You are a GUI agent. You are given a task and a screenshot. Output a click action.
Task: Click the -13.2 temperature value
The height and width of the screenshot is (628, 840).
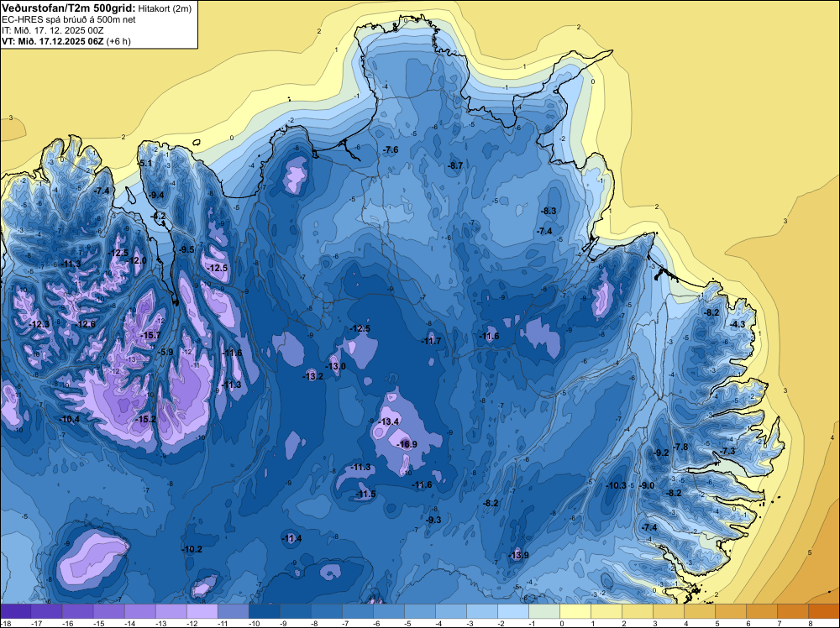pyautogui.click(x=313, y=376)
